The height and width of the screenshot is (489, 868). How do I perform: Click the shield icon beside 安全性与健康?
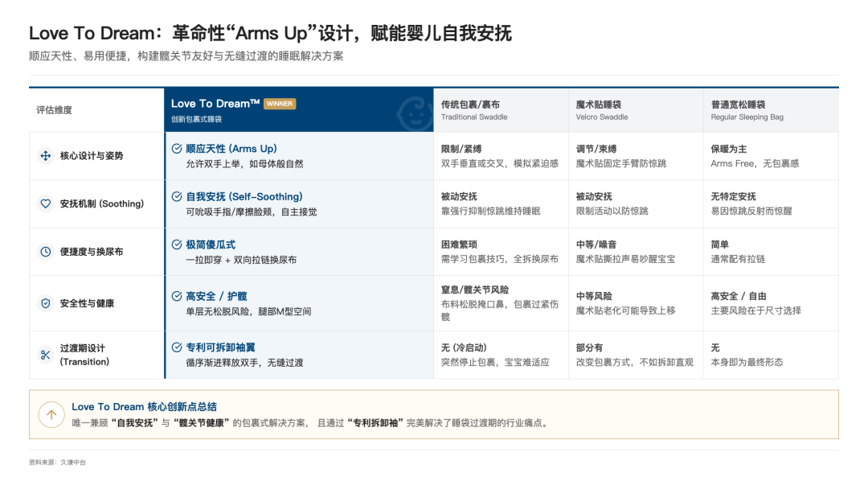45,302
